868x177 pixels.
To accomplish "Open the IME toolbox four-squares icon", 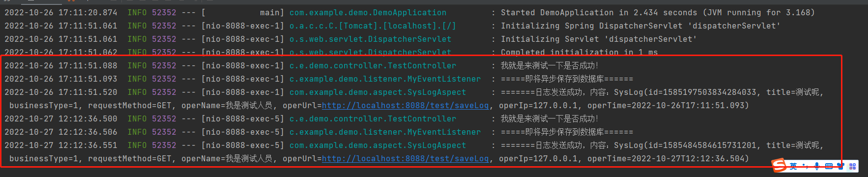I will coord(853,166).
